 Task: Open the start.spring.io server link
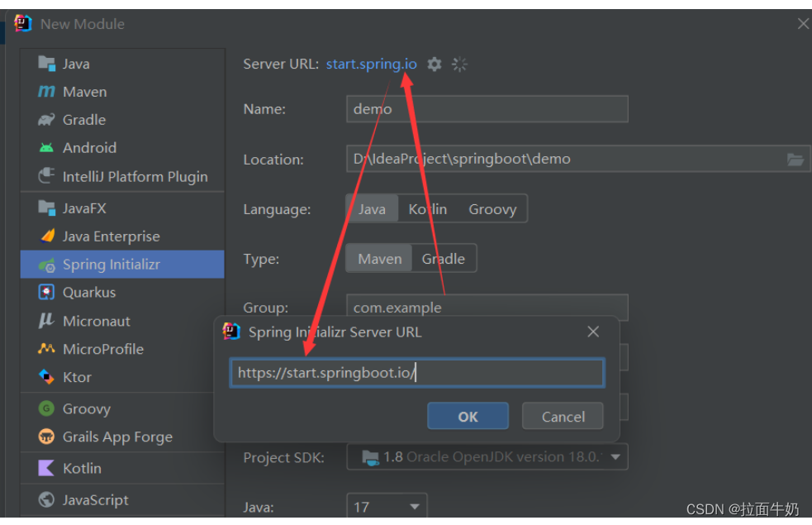tap(371, 64)
